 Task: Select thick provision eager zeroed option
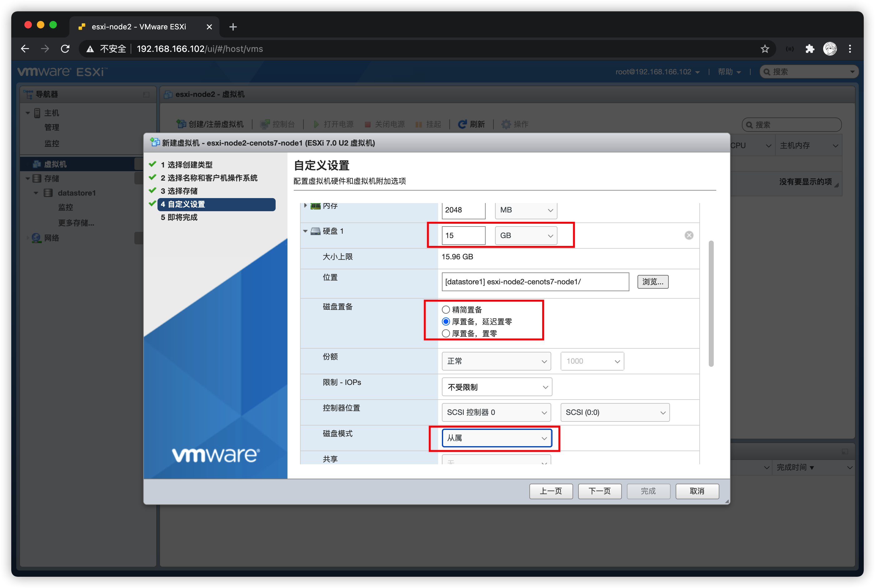[x=446, y=333]
